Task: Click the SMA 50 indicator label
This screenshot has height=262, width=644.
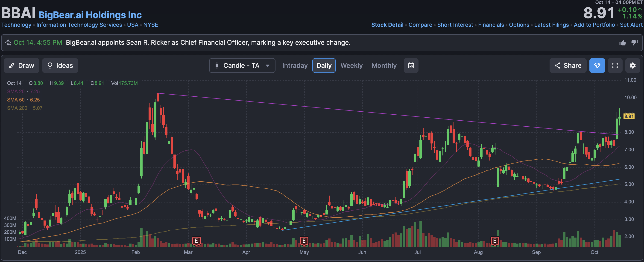Action: (16, 100)
